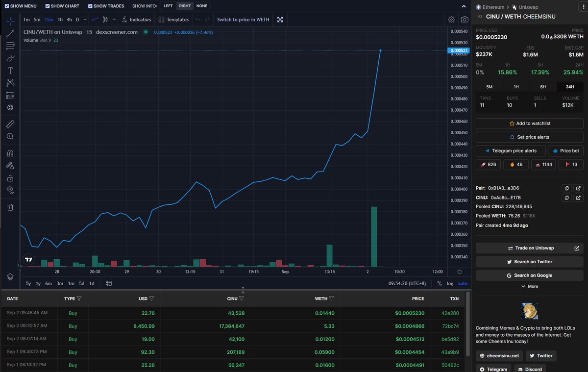Select the crosshair cursor tool

point(10,22)
